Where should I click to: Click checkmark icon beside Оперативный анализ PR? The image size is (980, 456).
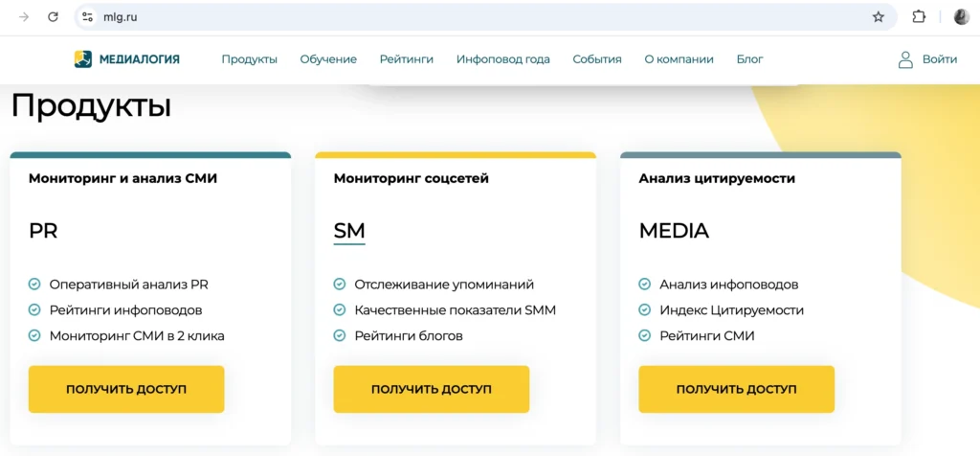(x=34, y=285)
